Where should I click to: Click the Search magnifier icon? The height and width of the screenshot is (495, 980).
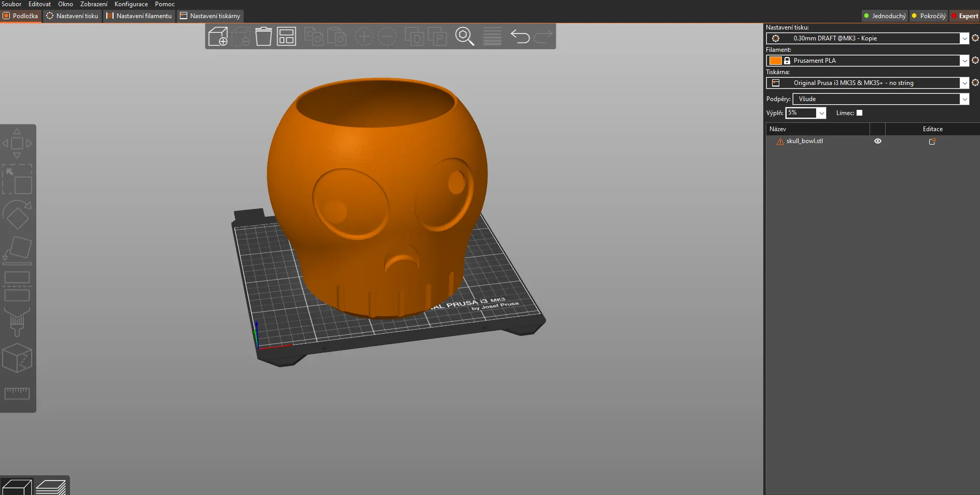pos(465,37)
